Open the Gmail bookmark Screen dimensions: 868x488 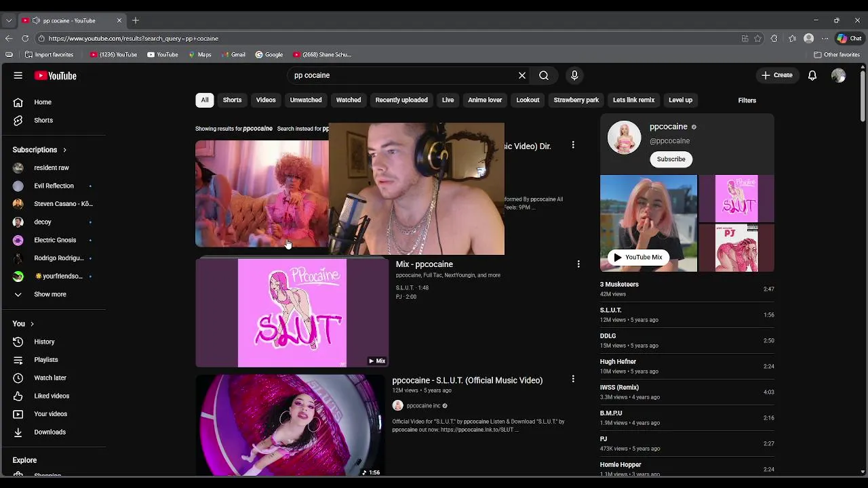click(233, 55)
